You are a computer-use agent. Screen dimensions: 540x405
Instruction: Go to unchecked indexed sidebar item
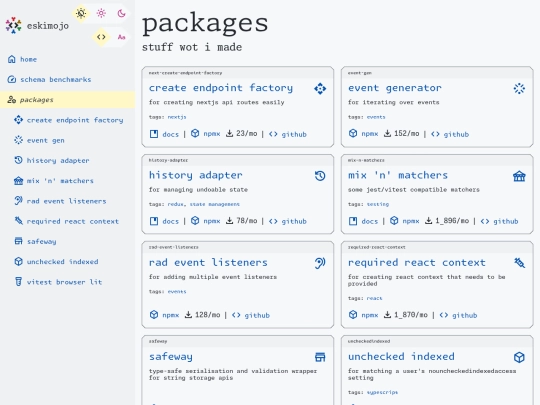69,262
